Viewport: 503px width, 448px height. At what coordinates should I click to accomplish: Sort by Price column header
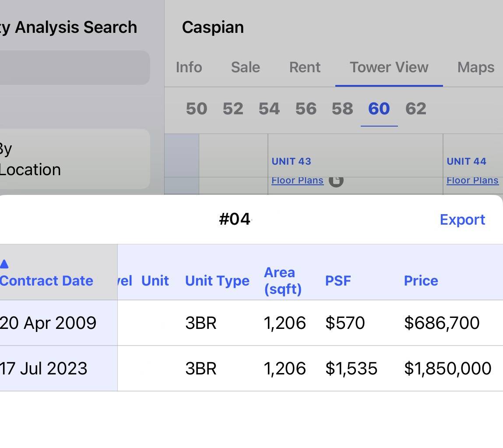421,281
